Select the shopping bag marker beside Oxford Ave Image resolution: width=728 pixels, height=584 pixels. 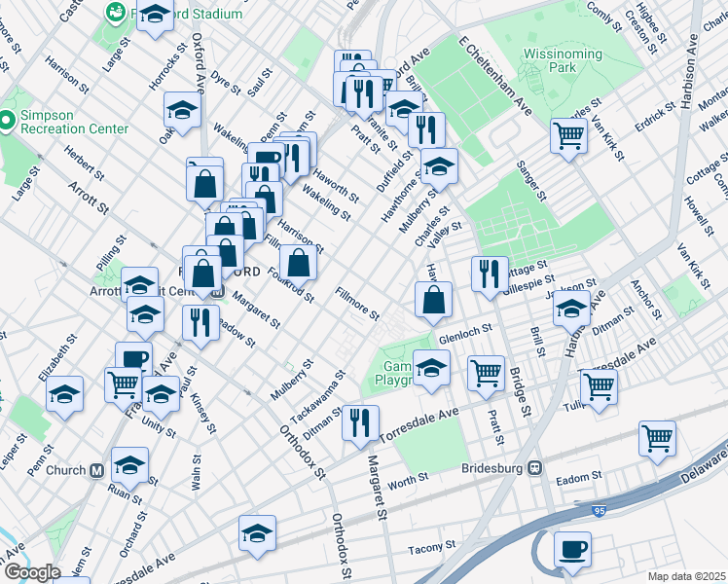pos(204,188)
